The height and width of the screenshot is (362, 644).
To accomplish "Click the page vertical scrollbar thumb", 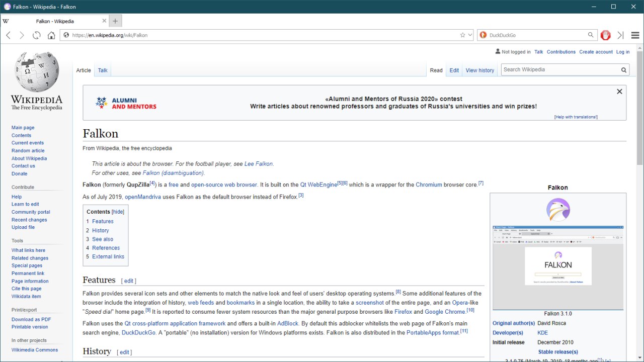I will [x=640, y=107].
